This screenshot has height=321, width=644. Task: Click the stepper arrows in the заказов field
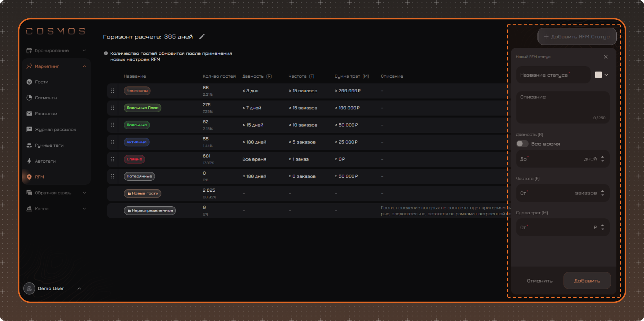click(602, 193)
